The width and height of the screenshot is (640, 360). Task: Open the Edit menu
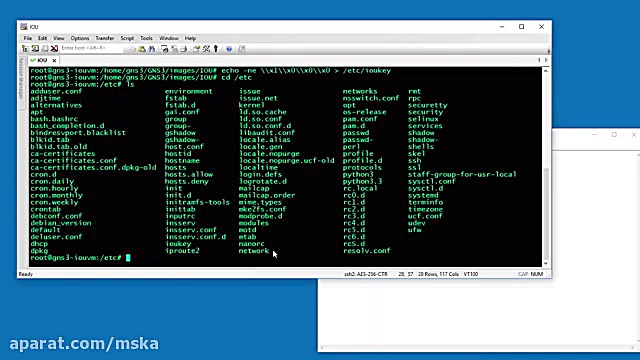click(x=42, y=38)
